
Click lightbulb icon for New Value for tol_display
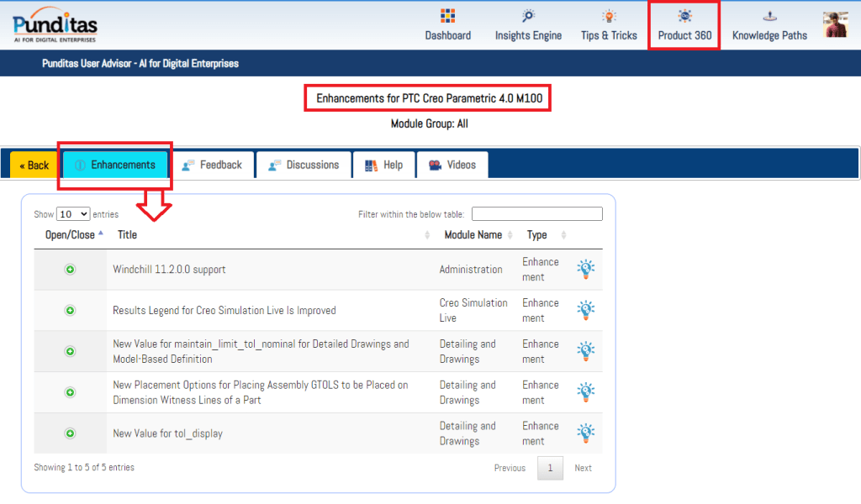[585, 433]
